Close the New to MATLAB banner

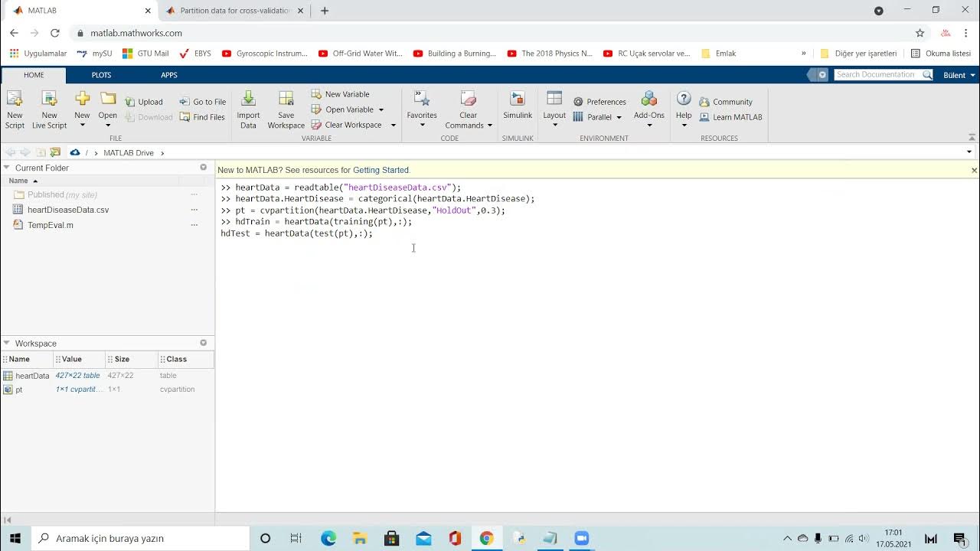[974, 170]
